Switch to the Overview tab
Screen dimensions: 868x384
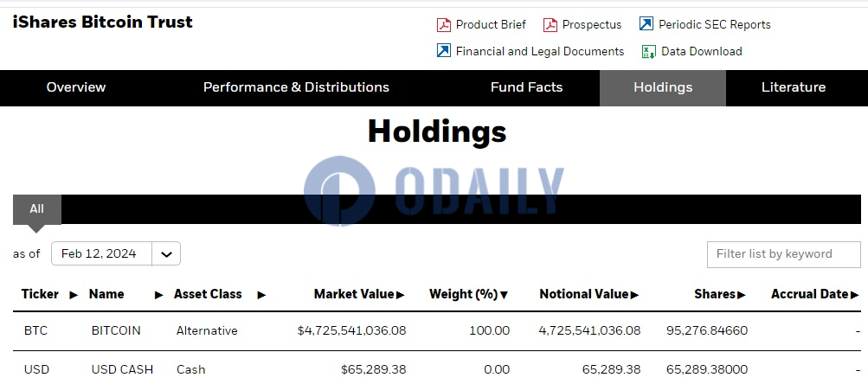coord(76,87)
